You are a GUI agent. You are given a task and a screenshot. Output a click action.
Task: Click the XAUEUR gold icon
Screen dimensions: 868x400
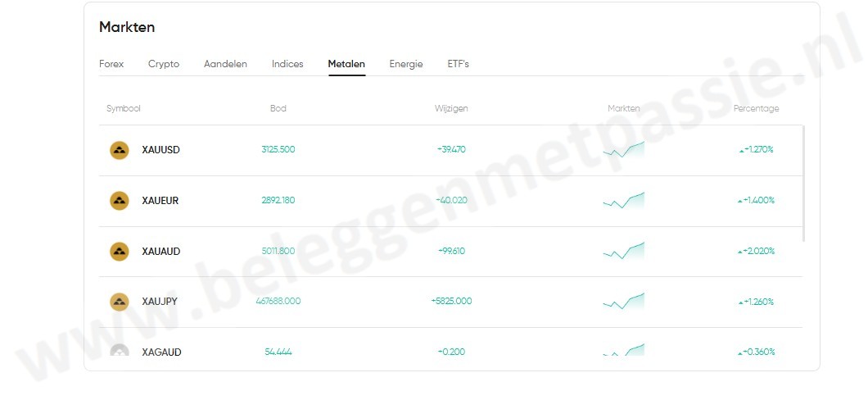pos(120,201)
